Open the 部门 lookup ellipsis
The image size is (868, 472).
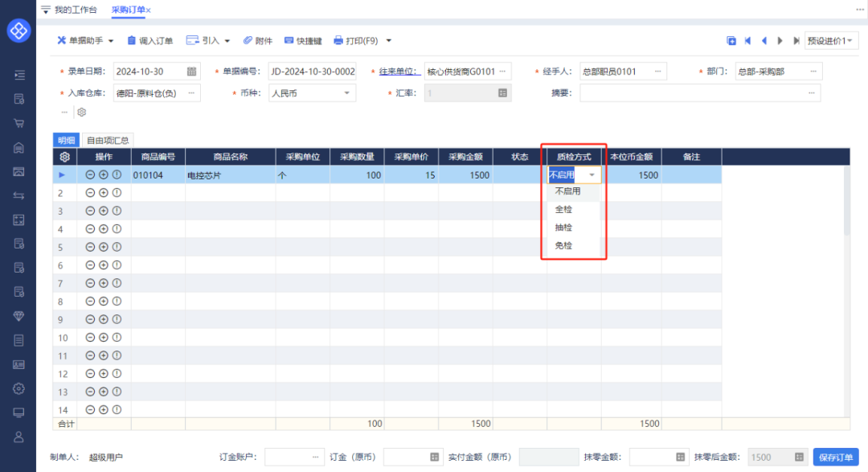[813, 72]
